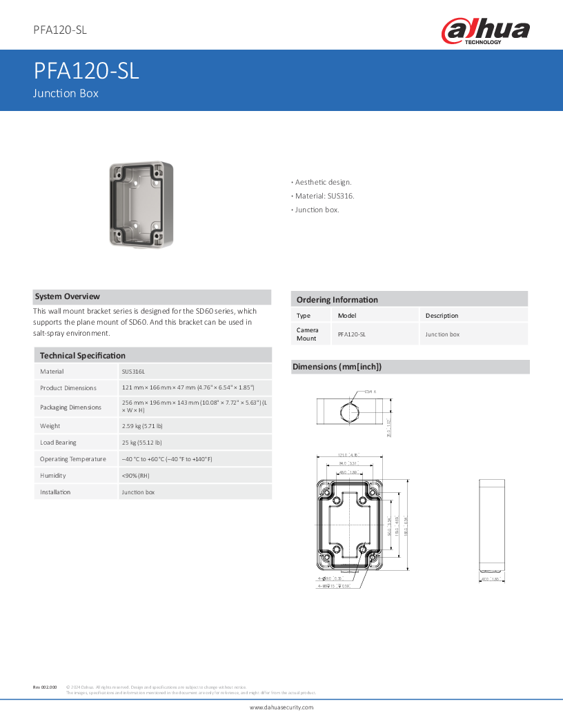Viewport: 563px width, 728px height.
Task: Click the large PFA120-SL title in blue banner
Action: pyautogui.click(x=86, y=71)
